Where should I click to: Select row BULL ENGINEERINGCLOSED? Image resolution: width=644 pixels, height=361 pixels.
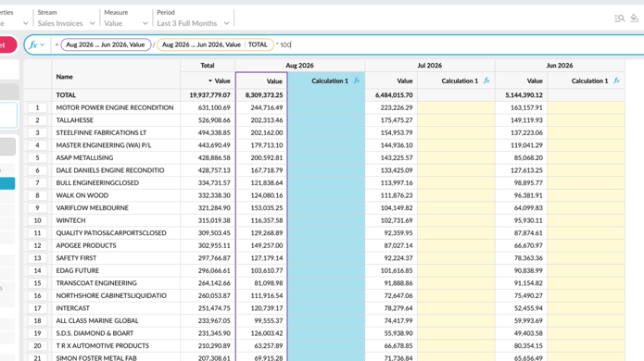[x=97, y=182]
